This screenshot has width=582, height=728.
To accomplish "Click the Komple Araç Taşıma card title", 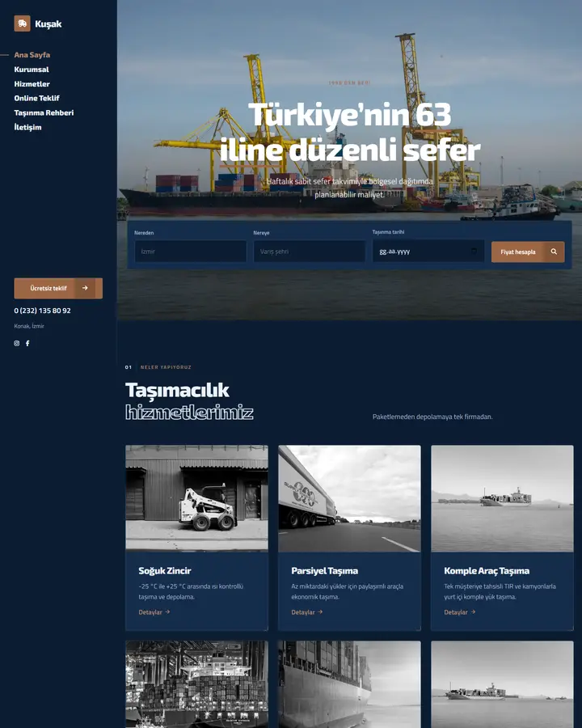I will 487,571.
